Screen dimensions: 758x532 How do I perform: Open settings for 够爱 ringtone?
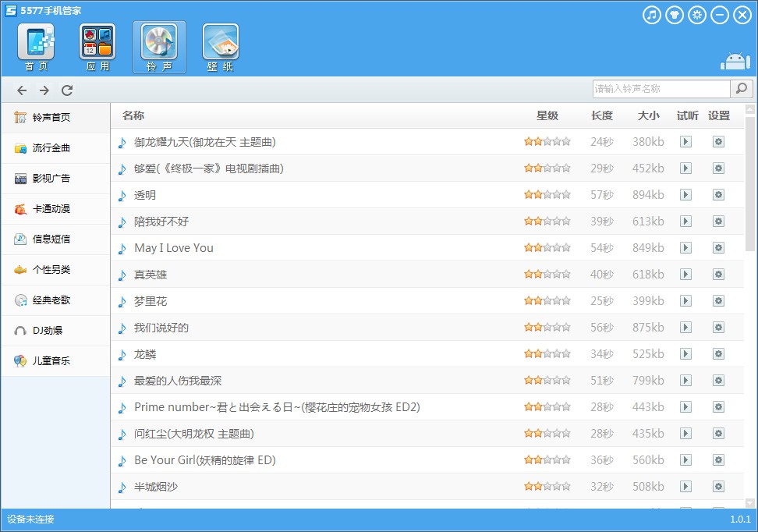point(718,168)
